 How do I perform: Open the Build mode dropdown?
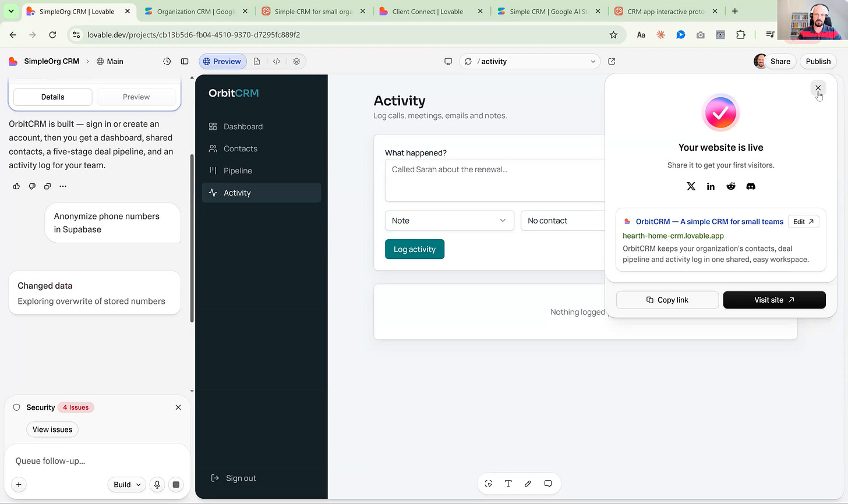pos(126,484)
